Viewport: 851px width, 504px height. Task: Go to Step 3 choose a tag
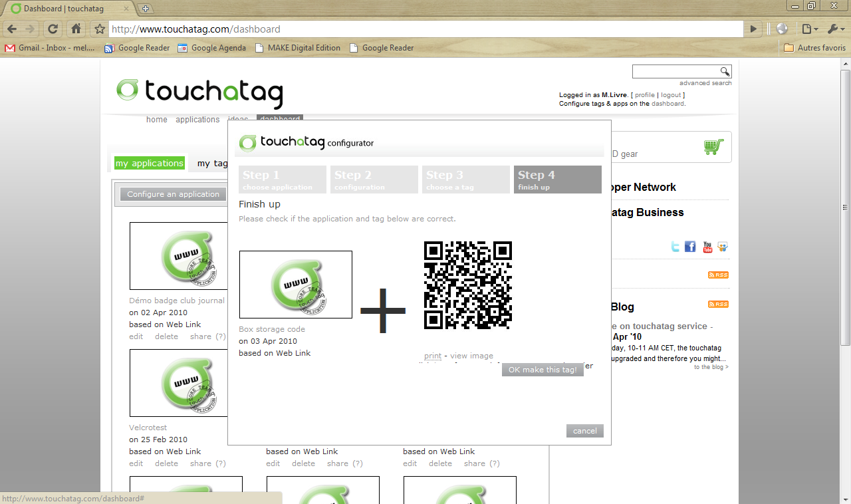[x=466, y=180]
